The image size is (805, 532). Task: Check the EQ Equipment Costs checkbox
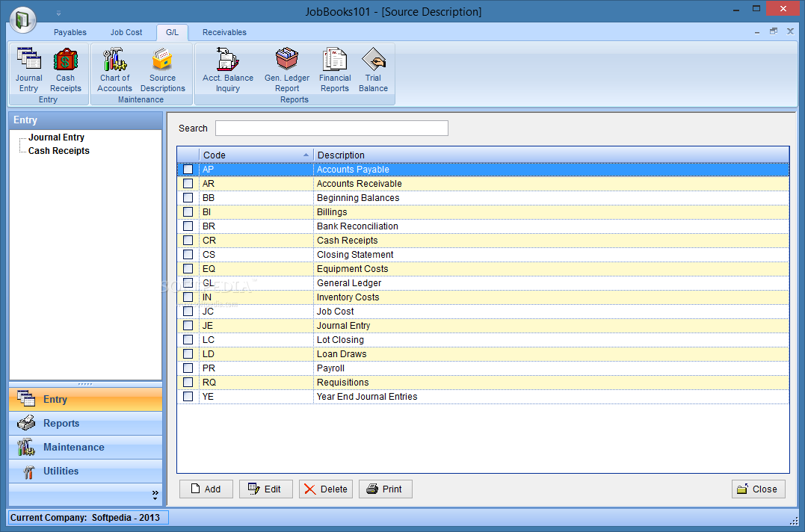pos(188,269)
